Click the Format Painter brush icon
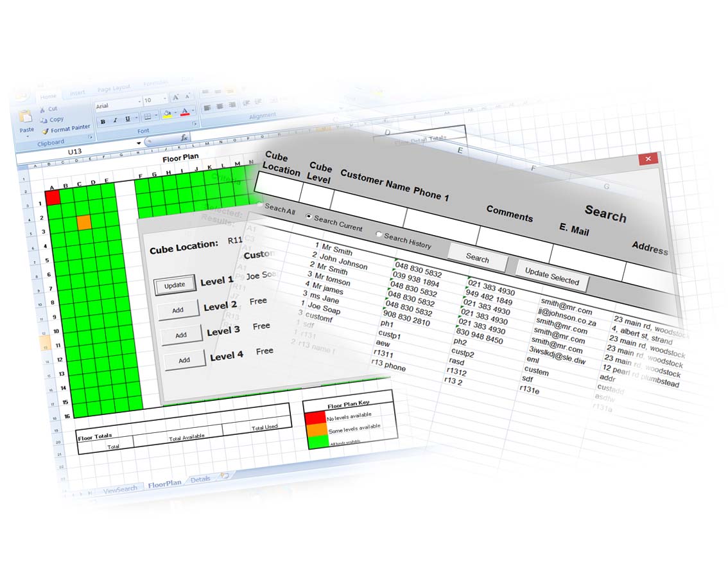 (44, 130)
